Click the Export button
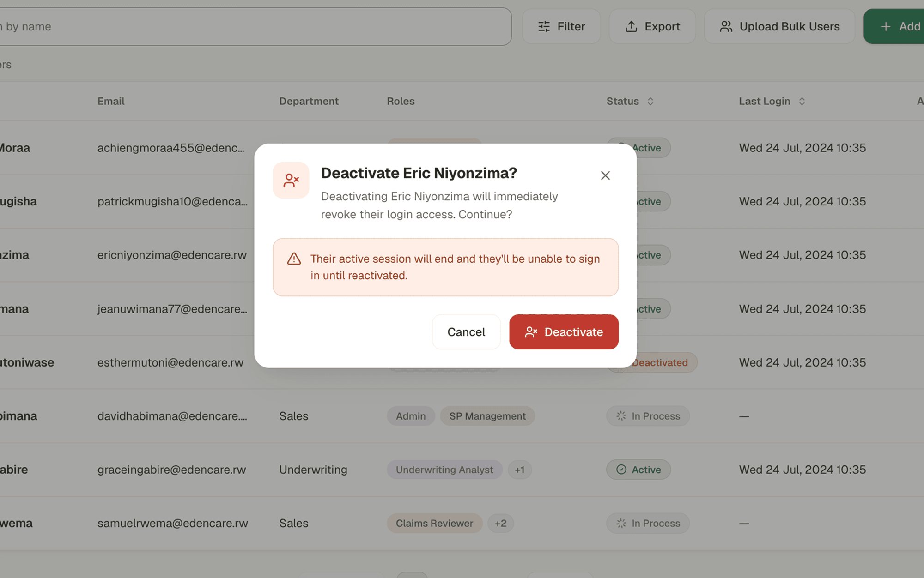Viewport: 924px width, 578px height. point(652,26)
